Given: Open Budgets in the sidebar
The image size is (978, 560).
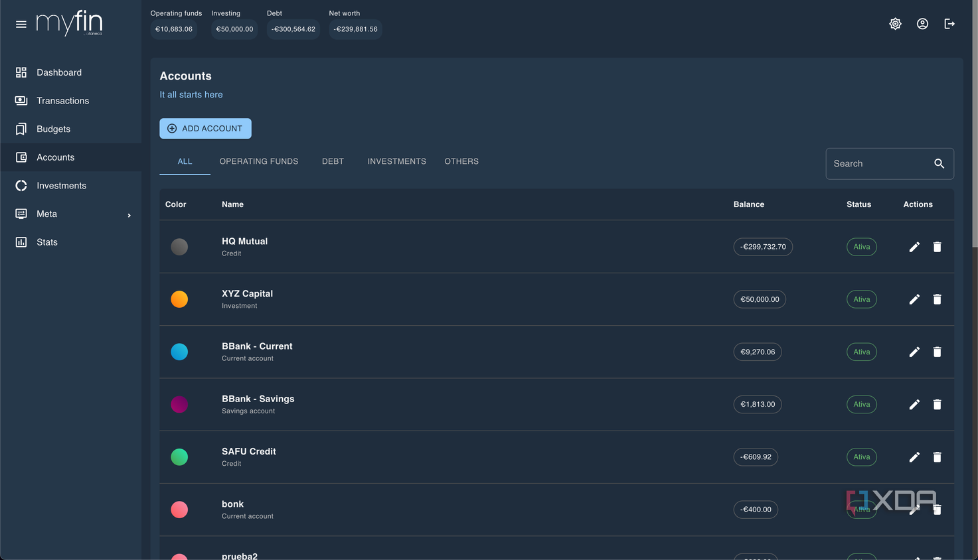Looking at the screenshot, I should click(71, 129).
